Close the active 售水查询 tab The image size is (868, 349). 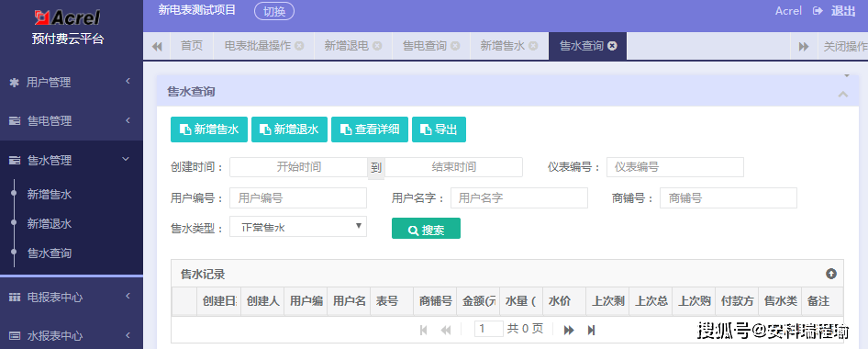(x=612, y=46)
